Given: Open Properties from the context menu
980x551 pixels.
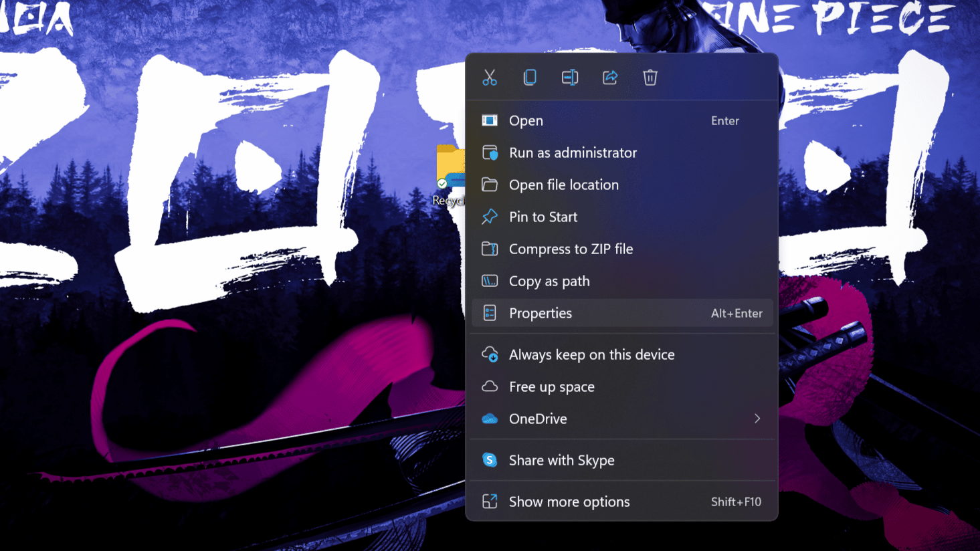Looking at the screenshot, I should [x=541, y=314].
